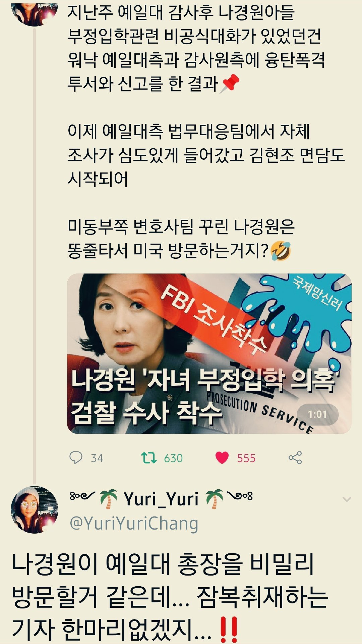Open Yuri_Yuri's profile picture beside the name

coord(34,509)
